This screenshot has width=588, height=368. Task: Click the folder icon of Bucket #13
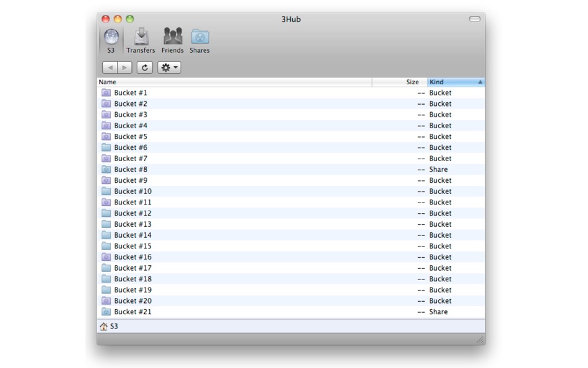click(106, 224)
